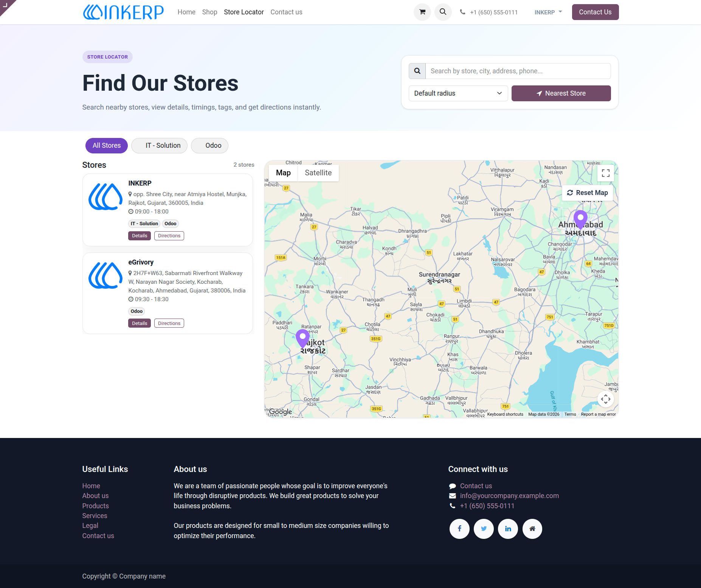The image size is (701, 588).
Task: Open Details for eGrivory store
Action: point(140,323)
